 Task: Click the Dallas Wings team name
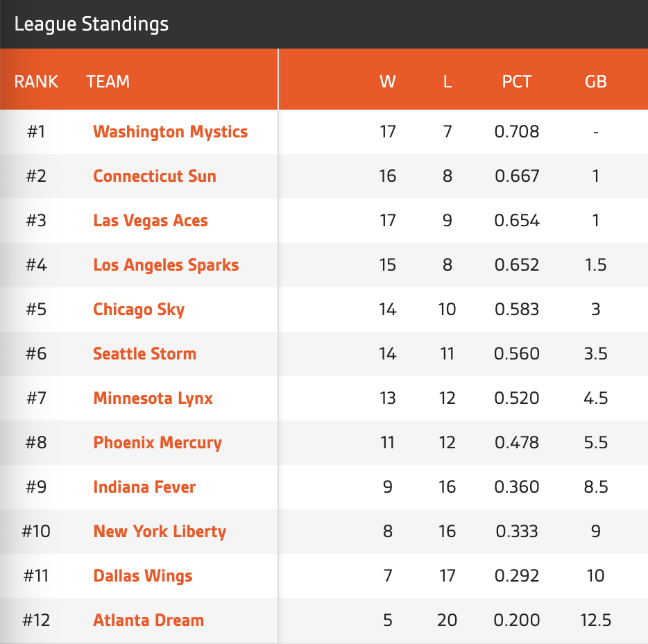coord(143,576)
